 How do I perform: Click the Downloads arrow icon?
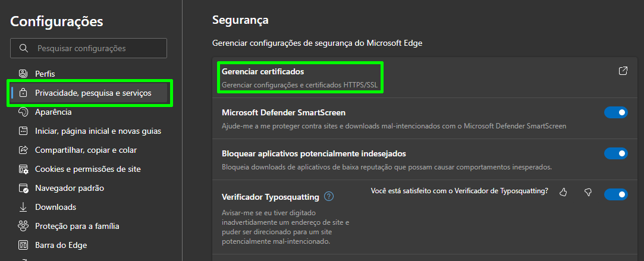[23, 207]
